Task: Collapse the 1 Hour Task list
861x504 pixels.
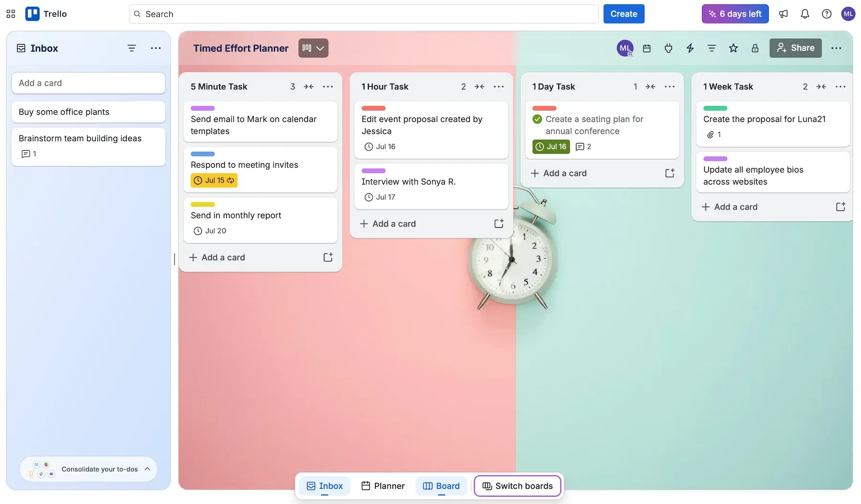Action: (x=479, y=87)
